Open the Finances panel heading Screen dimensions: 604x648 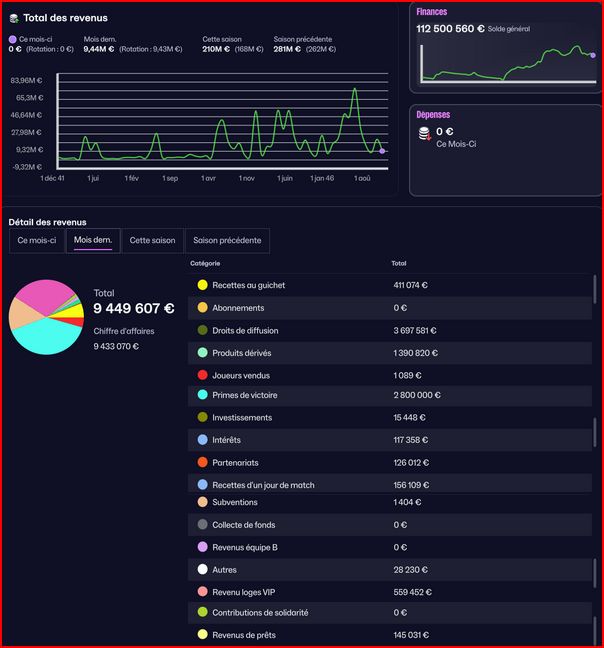coord(432,12)
